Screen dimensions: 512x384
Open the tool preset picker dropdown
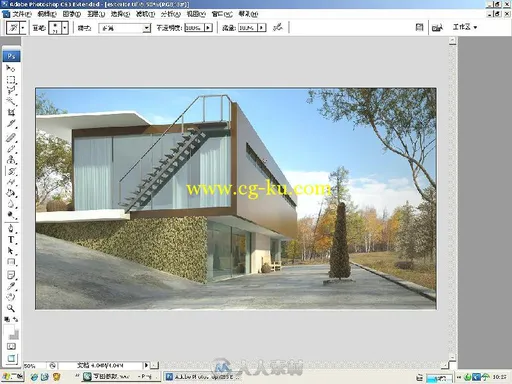[23, 28]
